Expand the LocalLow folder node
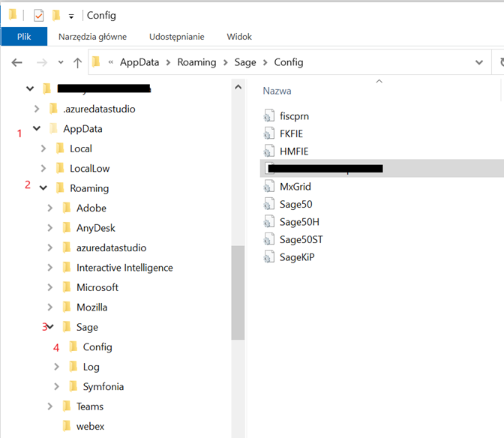The width and height of the screenshot is (504, 438). coord(43,169)
